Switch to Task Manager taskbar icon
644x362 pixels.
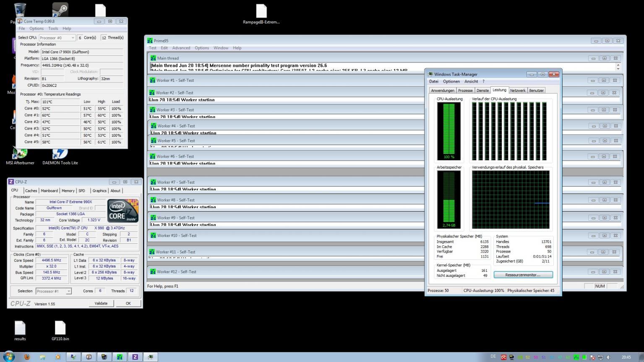[150, 357]
